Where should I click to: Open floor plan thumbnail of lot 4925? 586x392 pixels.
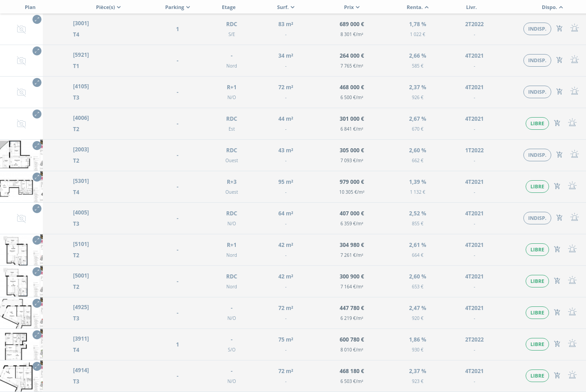[18, 313]
